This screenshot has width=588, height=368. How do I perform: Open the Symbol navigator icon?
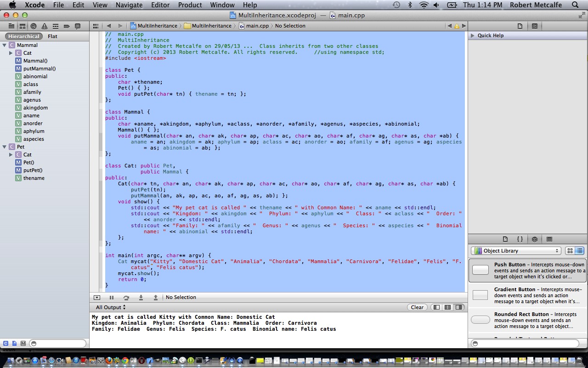pos(22,26)
